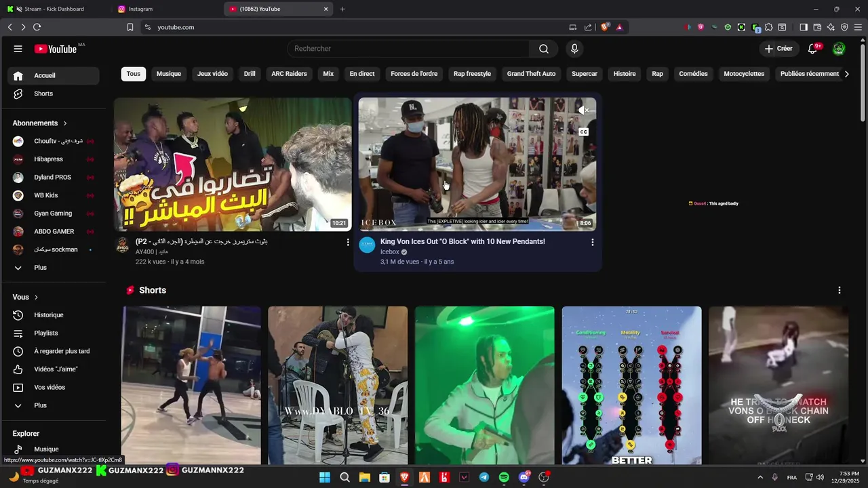Screen dimensions: 868x488
Task: Select the Jeux vidéo chip
Action: click(213, 74)
